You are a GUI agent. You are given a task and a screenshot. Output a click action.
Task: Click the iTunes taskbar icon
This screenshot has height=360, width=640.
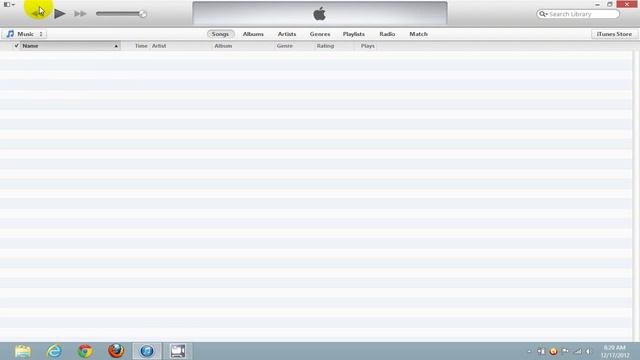[x=147, y=351]
